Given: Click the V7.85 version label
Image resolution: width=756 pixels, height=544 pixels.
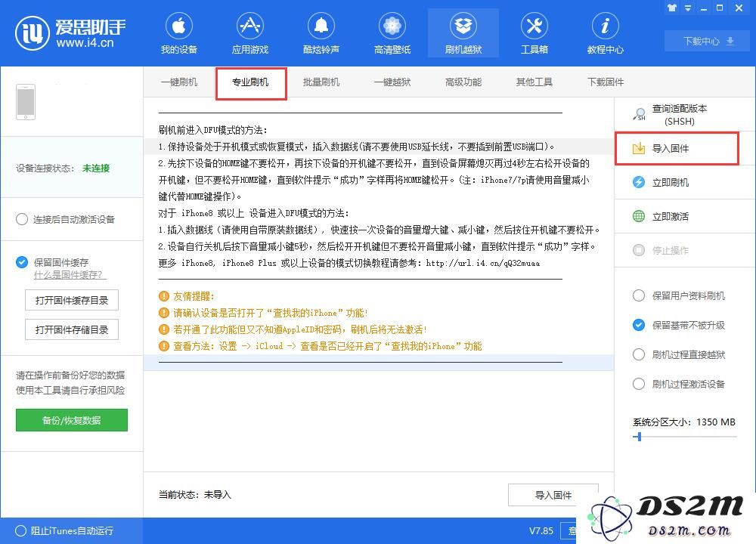Looking at the screenshot, I should (x=541, y=531).
